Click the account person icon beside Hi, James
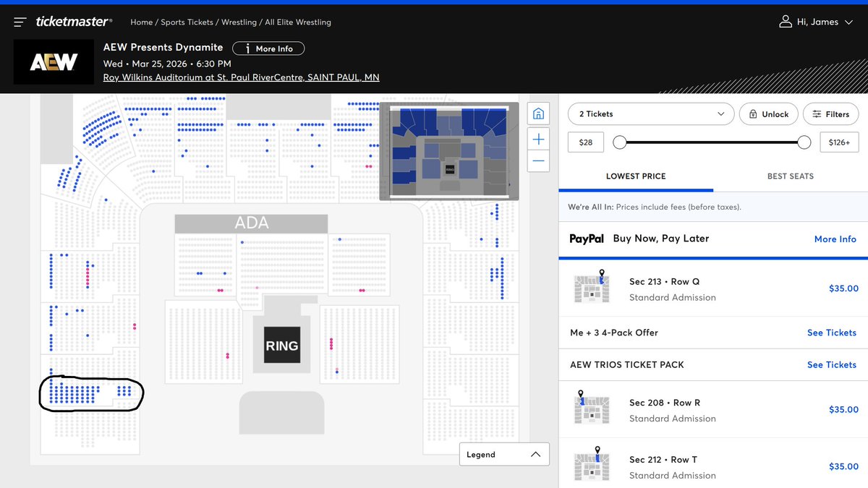This screenshot has width=868, height=488. click(786, 22)
